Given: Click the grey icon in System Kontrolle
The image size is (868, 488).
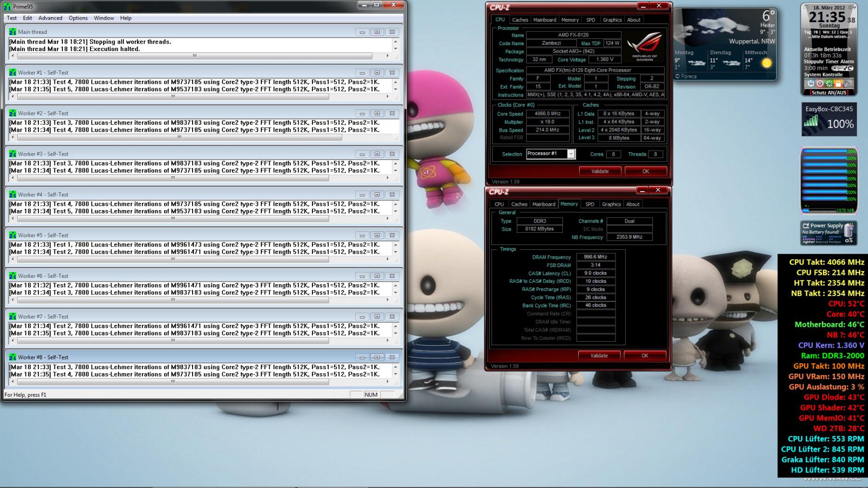Looking at the screenshot, I should (x=848, y=83).
